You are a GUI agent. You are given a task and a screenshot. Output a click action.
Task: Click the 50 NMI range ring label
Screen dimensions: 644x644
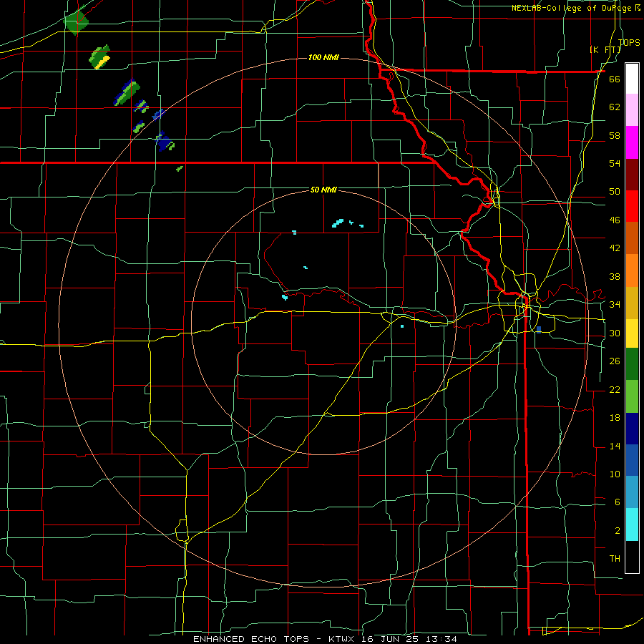[323, 190]
